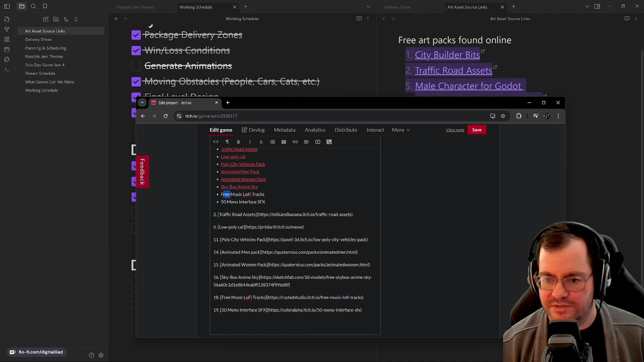Screen dimensions: 644x362
Task: Open browser tab search dropdown
Action: click(x=142, y=103)
